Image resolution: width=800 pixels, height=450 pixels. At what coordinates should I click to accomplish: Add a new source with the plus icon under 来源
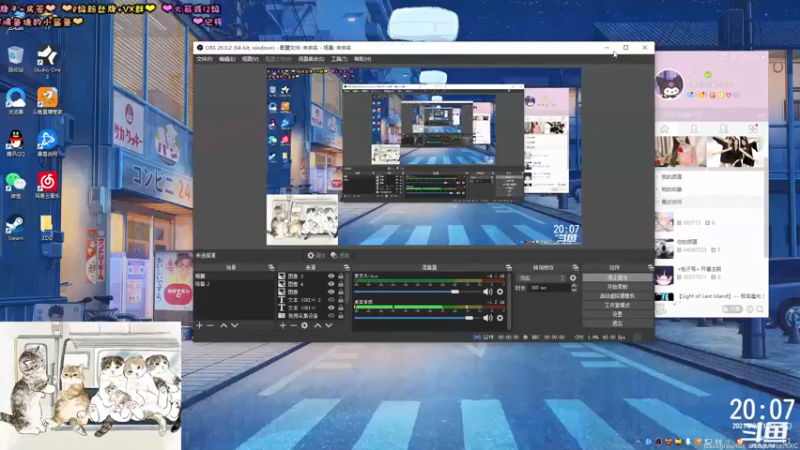coord(283,326)
